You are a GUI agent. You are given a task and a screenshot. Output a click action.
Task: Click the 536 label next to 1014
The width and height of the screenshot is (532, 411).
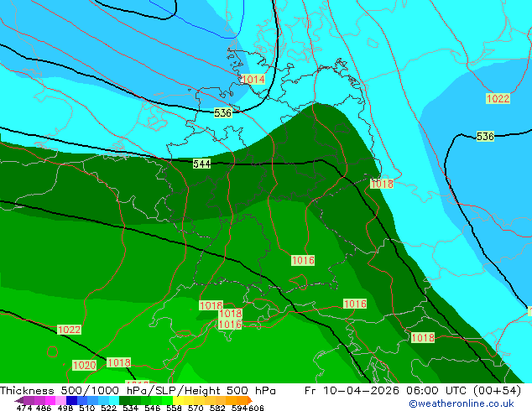(x=223, y=113)
